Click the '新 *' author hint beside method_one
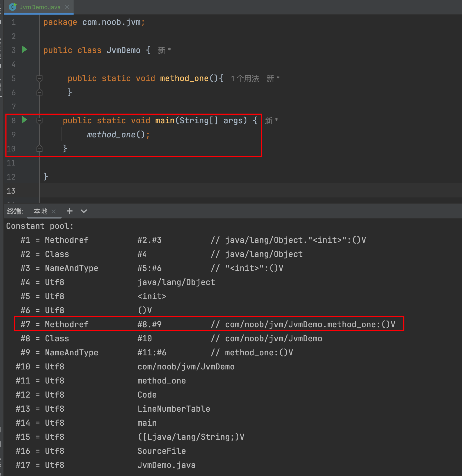The height and width of the screenshot is (476, 462). pyautogui.click(x=273, y=78)
